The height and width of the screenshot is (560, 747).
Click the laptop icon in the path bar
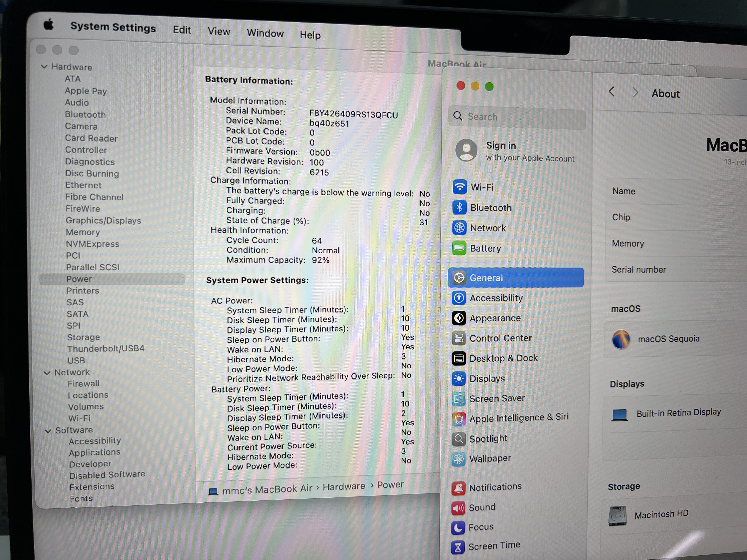213,491
